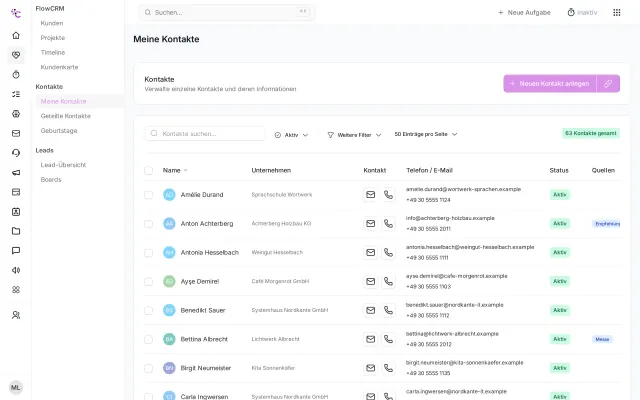This screenshot has width=640, height=400.
Task: Click Neuen Kontakt anlegen button
Action: tap(550, 84)
